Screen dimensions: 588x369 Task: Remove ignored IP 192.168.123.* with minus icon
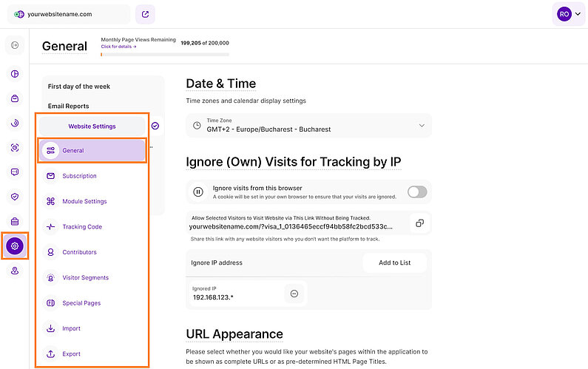(294, 294)
